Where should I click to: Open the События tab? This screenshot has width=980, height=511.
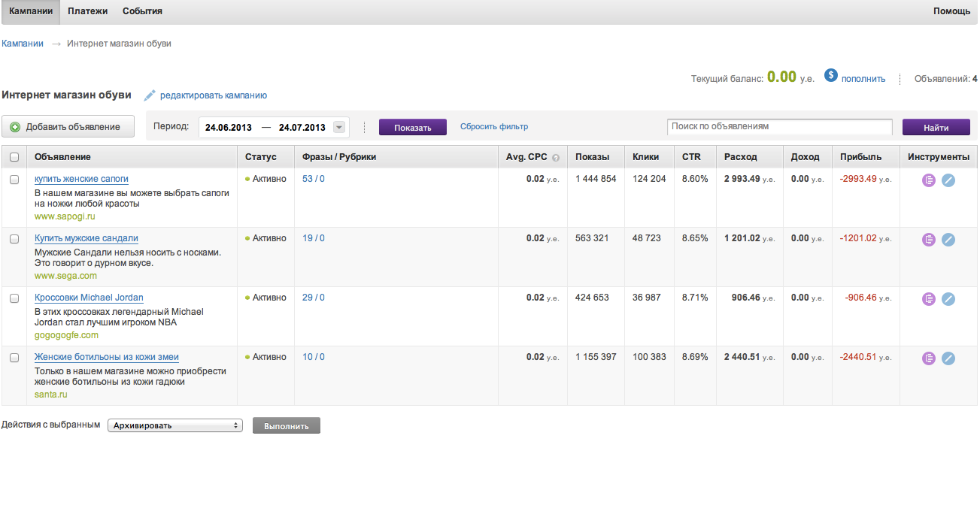click(x=142, y=11)
